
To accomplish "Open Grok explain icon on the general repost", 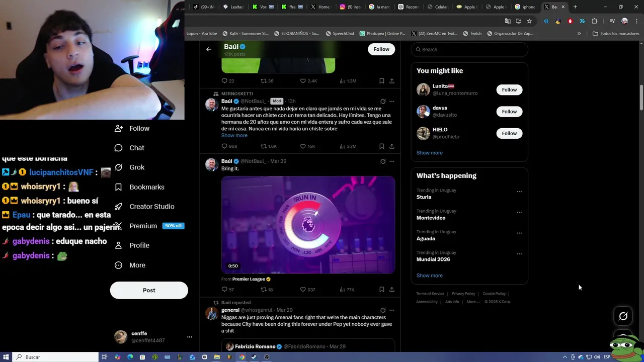I will coord(383,310).
